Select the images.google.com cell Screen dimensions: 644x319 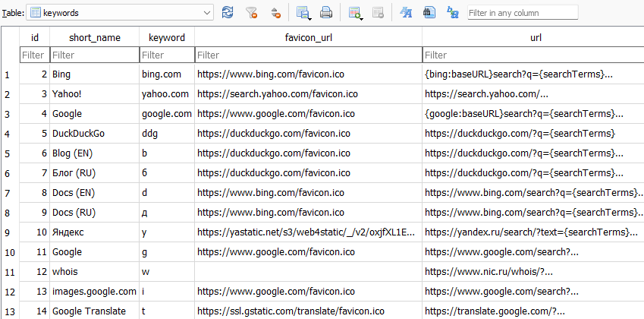coord(95,292)
